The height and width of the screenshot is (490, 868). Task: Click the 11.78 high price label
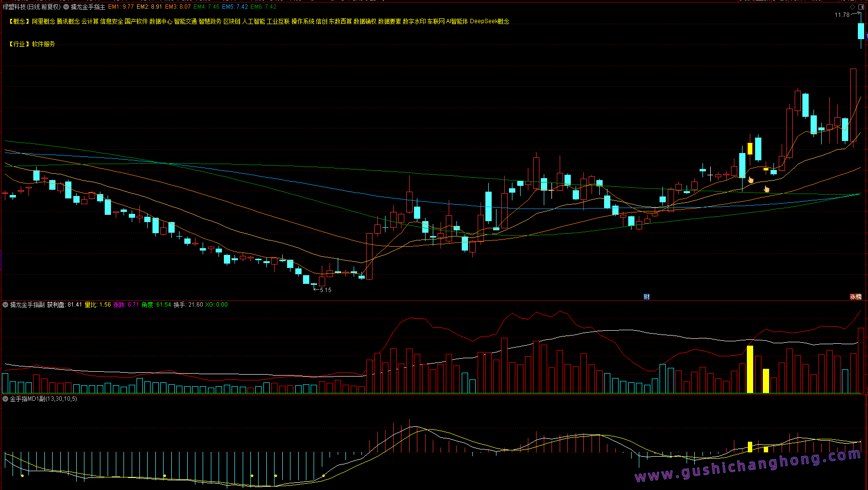842,15
